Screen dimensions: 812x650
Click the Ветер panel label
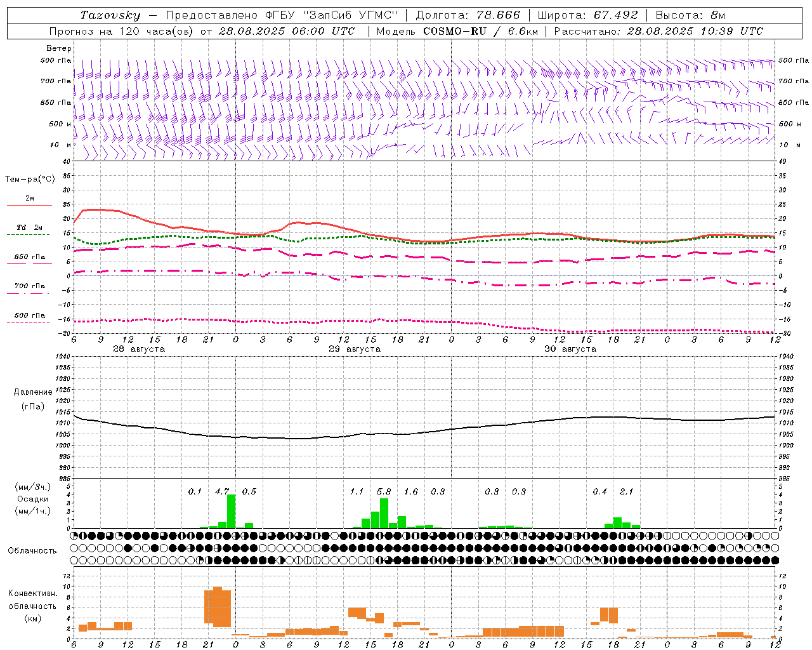(x=59, y=48)
